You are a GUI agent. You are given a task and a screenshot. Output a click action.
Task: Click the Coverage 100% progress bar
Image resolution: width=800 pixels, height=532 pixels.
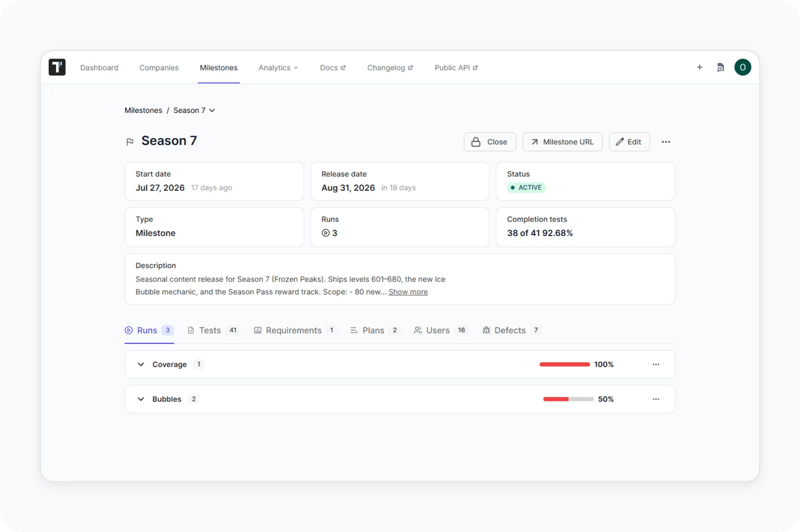(565, 364)
